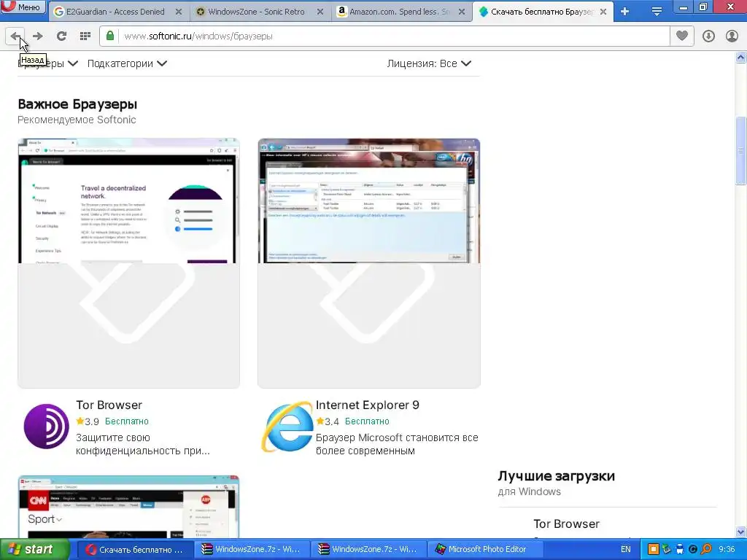The image size is (747, 560).
Task: Switch to first WindowsZone.7z taskbar button
Action: [252, 550]
